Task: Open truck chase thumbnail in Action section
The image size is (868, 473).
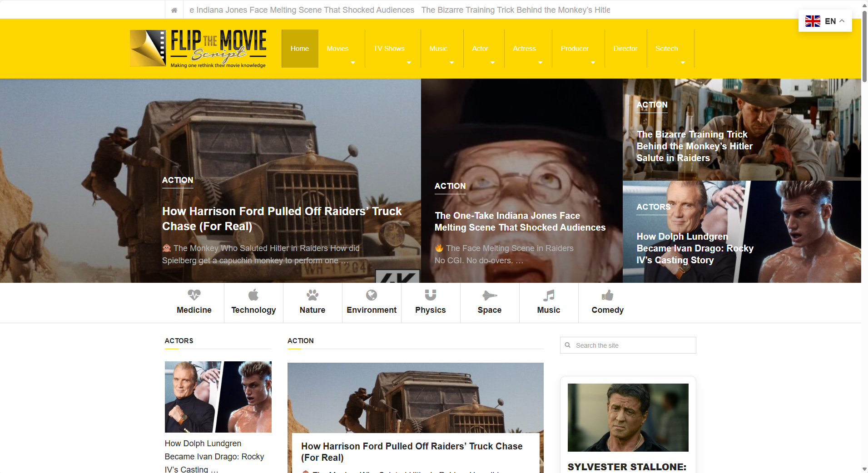Action: (x=416, y=398)
